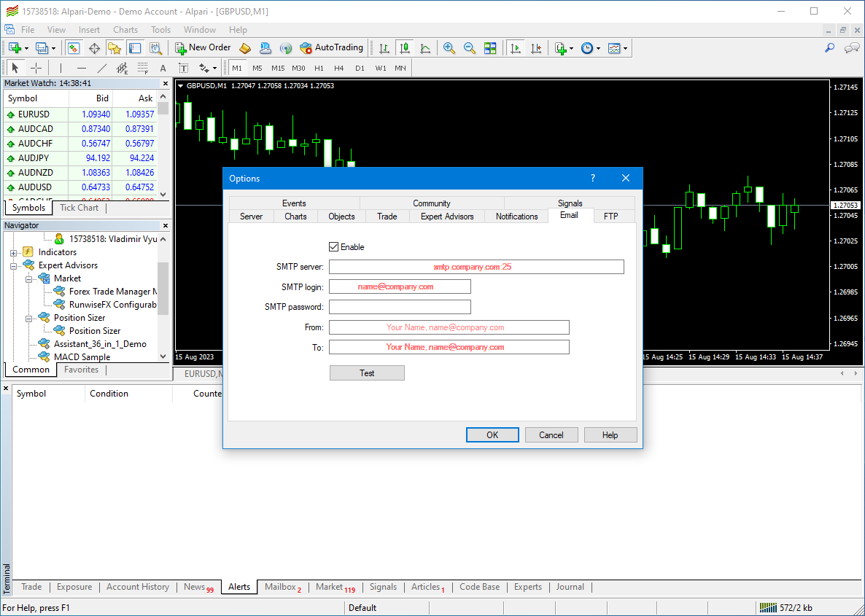
Task: Expand the Indicators tree node
Action: click(x=13, y=253)
